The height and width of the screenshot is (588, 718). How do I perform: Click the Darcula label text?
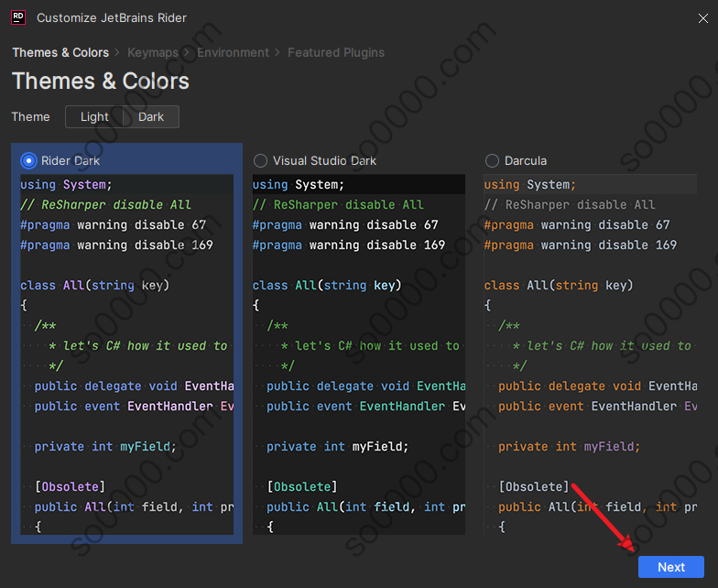526,161
